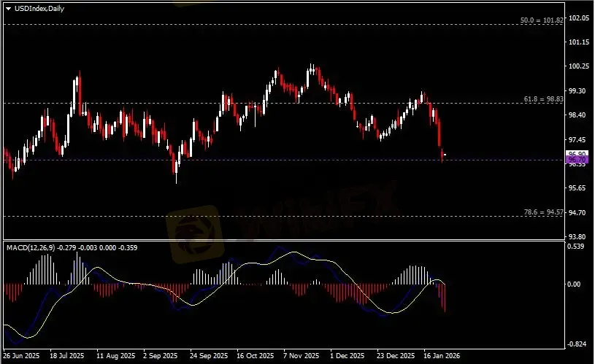Click the 0.00 MACD scale value
595x364 pixels.
coord(574,284)
